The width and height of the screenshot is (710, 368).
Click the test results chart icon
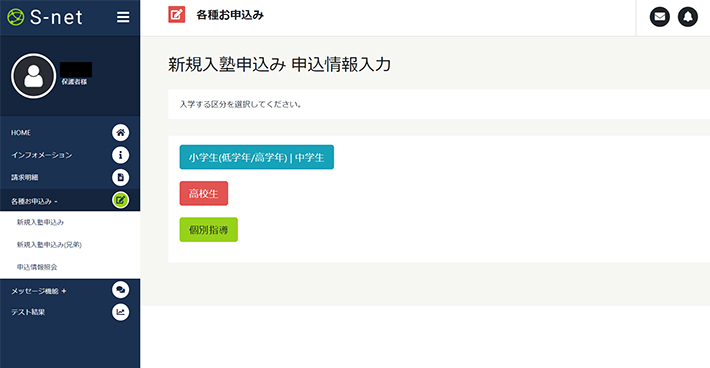pyautogui.click(x=120, y=312)
